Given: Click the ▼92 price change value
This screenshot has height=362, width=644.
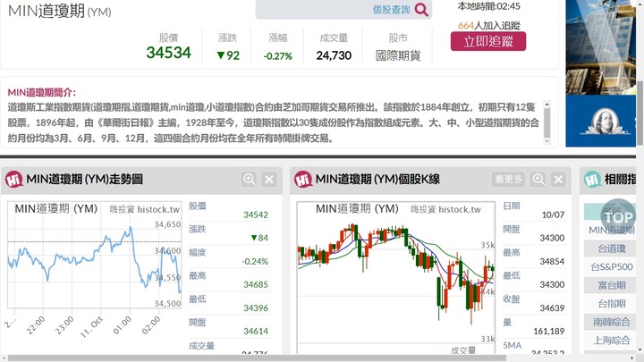Looking at the screenshot, I should (228, 55).
